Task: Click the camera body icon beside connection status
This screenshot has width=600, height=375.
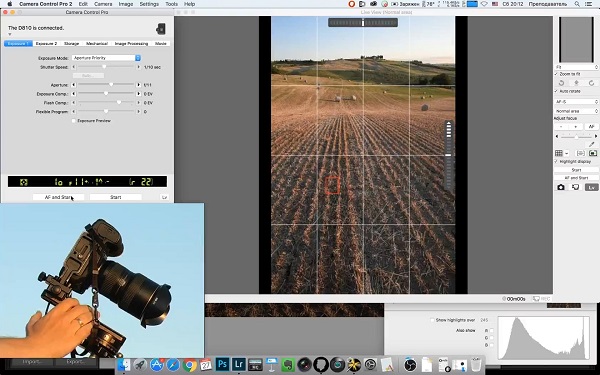Action: (161, 29)
